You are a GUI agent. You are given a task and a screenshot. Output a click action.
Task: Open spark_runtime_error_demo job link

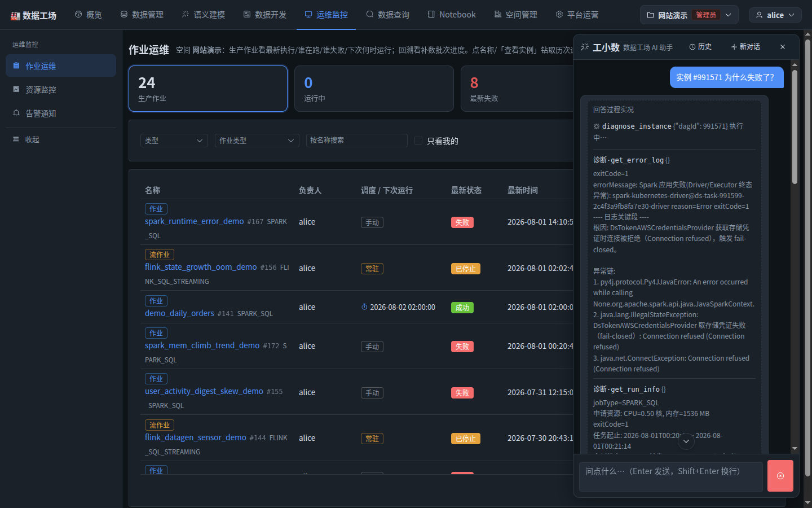point(195,221)
